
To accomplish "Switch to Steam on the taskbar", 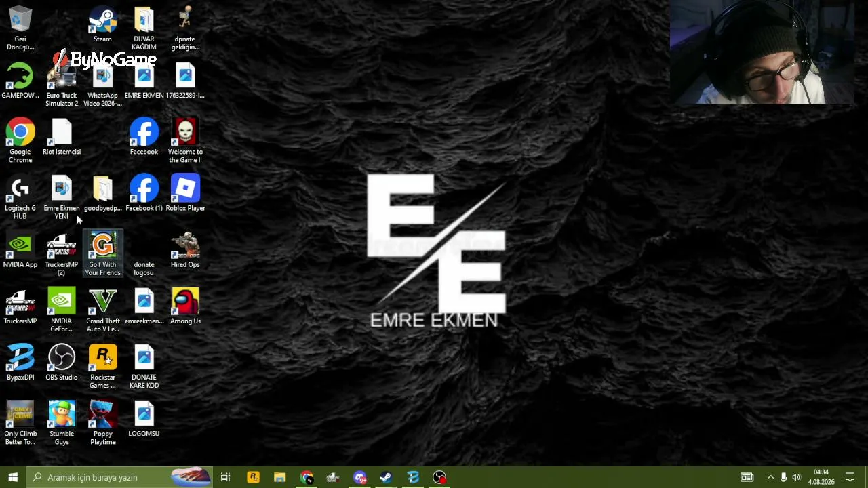I will pos(386,477).
